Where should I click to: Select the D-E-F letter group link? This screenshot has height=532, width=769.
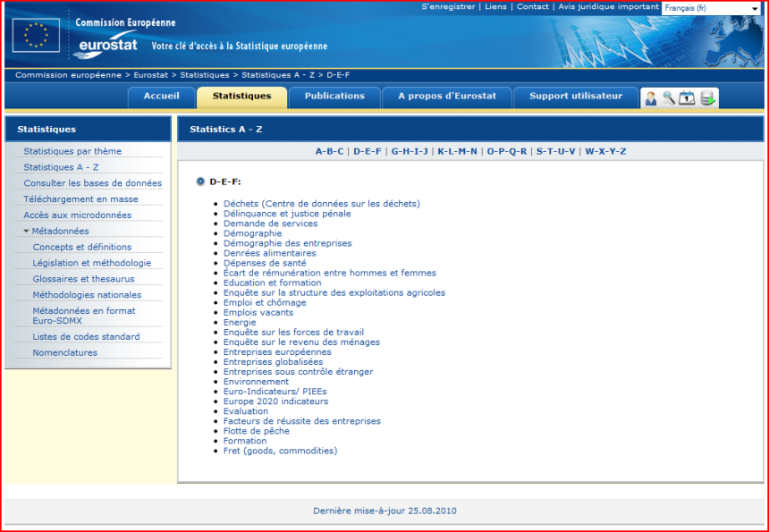pos(368,151)
